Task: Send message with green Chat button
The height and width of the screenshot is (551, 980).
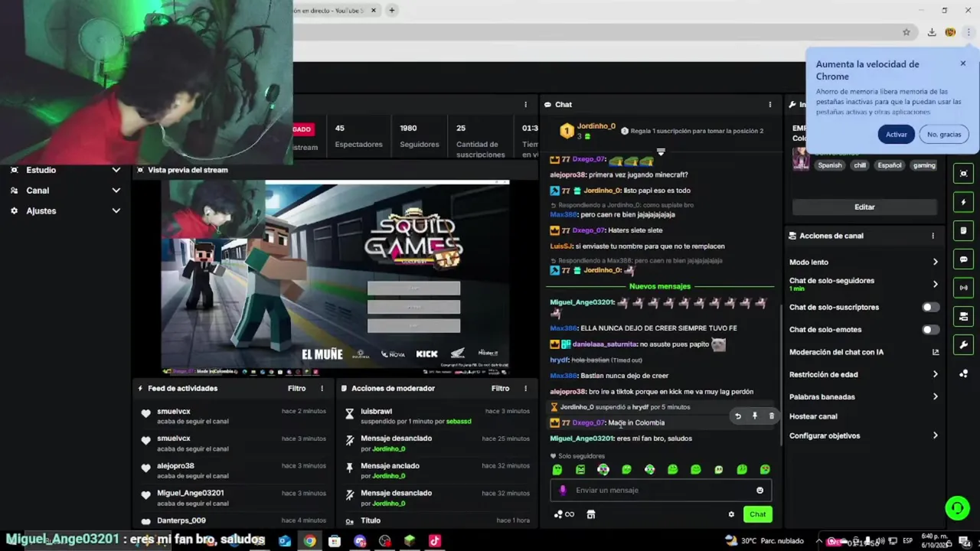Action: 757,514
